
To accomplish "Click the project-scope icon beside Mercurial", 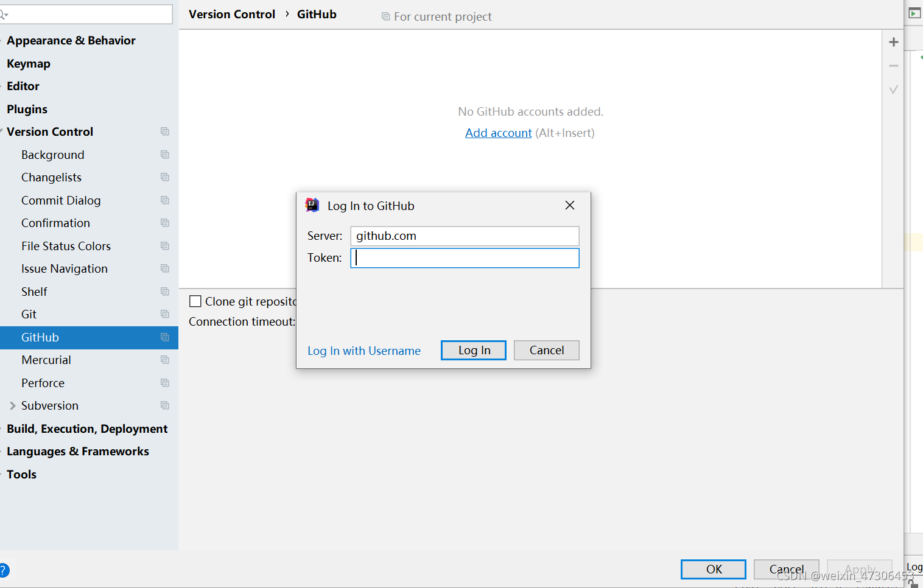I will (165, 360).
